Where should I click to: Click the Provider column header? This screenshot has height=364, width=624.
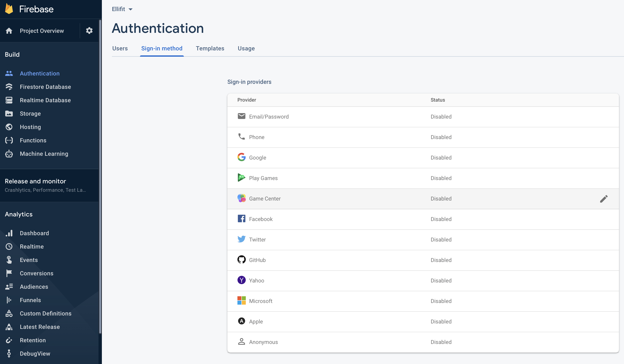(x=247, y=100)
